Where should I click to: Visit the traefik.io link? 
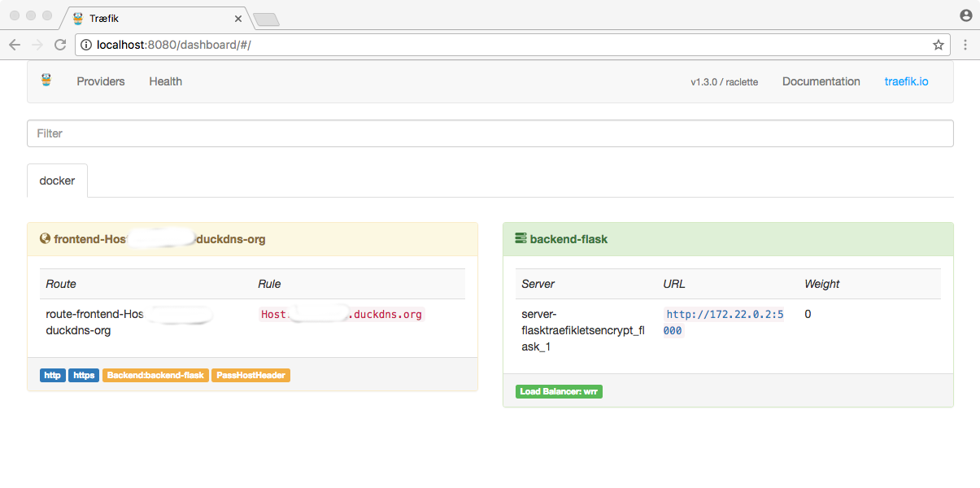pos(907,81)
